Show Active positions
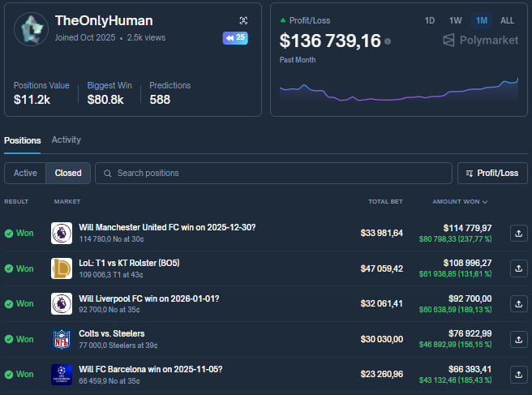This screenshot has width=532, height=395. pos(25,173)
